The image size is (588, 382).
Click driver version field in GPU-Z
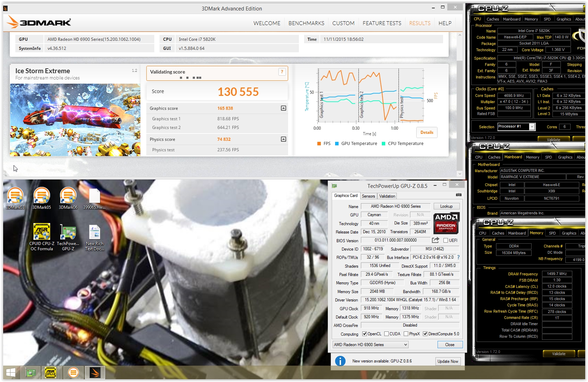click(410, 300)
